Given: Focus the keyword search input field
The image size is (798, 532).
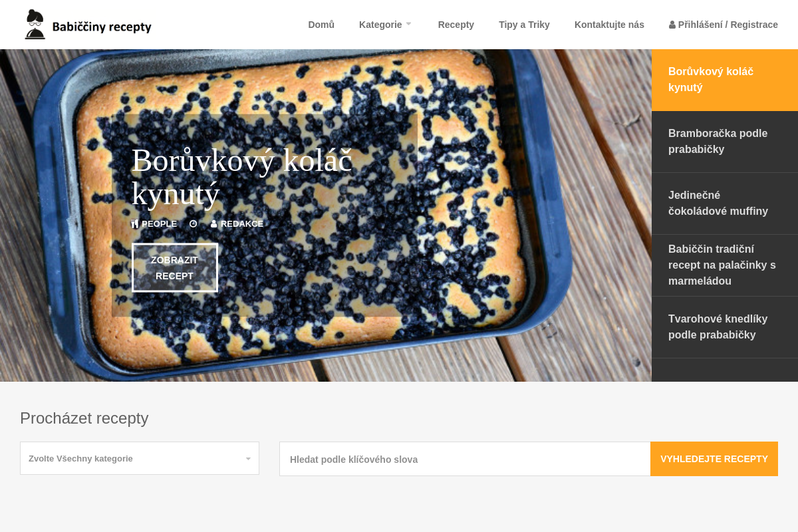Looking at the screenshot, I should pos(465,459).
